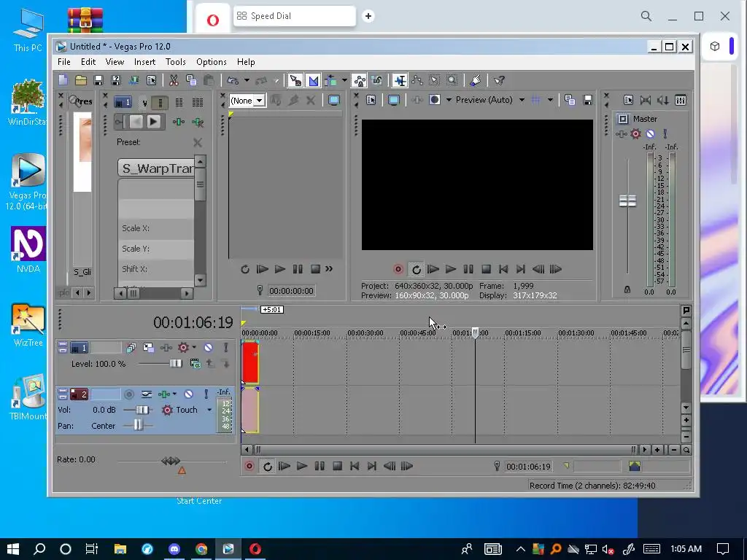Open the Insert menu
This screenshot has width=747, height=560.
pos(145,62)
